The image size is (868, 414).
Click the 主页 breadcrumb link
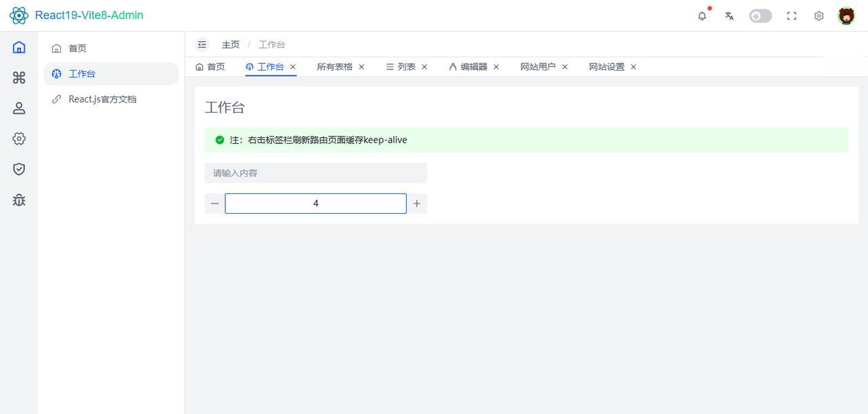tap(231, 45)
